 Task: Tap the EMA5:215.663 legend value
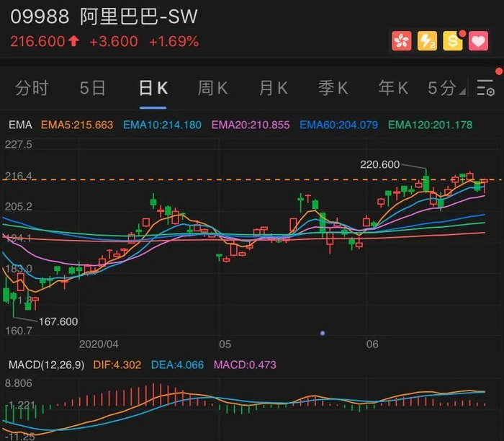point(77,125)
